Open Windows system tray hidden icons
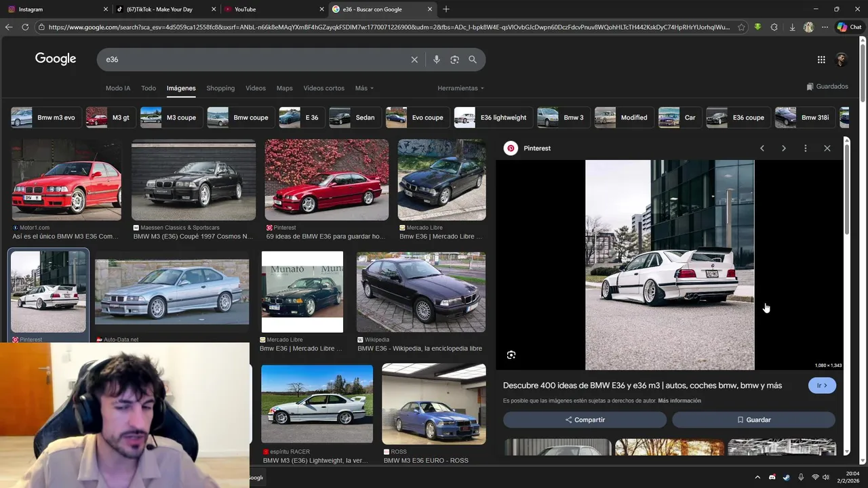 pos(757,477)
